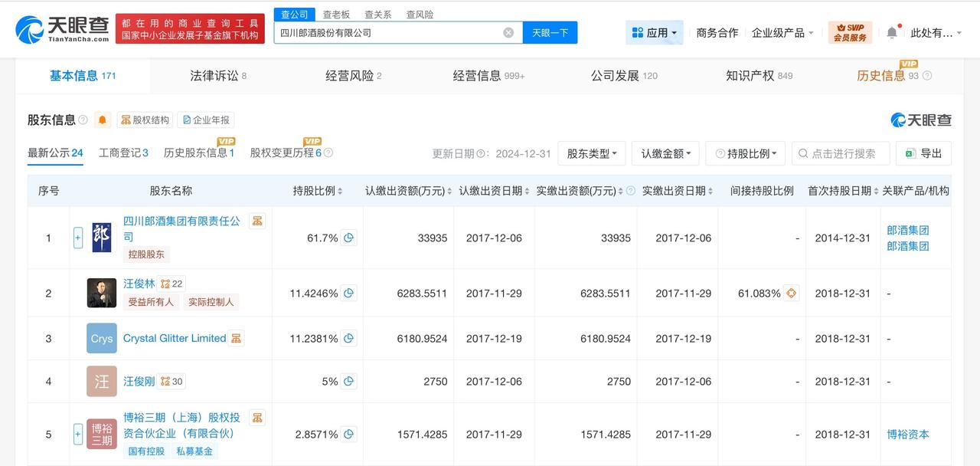Select the 查老板 search mode
The height and width of the screenshot is (466, 980).
point(337,14)
